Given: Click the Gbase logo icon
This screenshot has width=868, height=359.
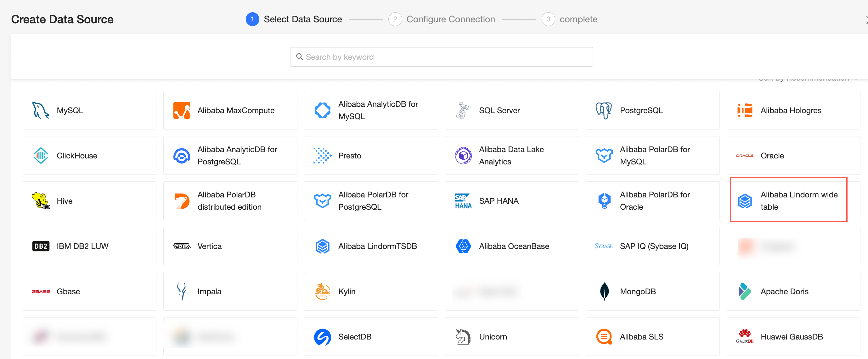Looking at the screenshot, I should [41, 291].
